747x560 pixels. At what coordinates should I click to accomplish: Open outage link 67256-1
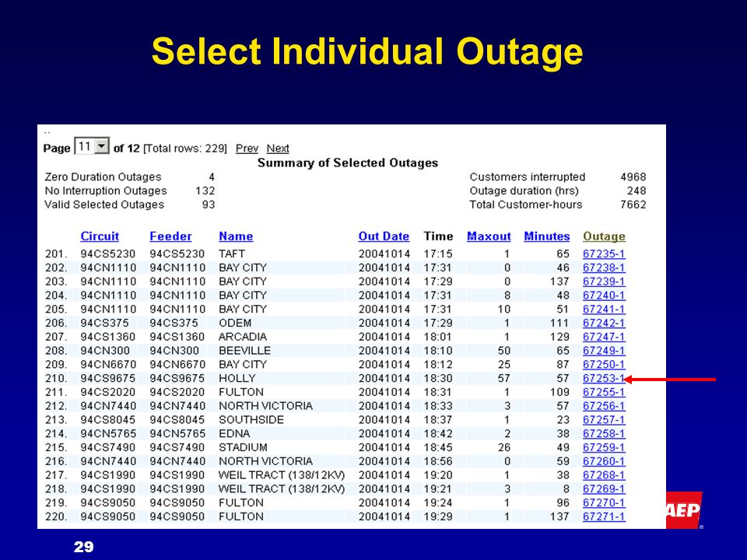(604, 406)
